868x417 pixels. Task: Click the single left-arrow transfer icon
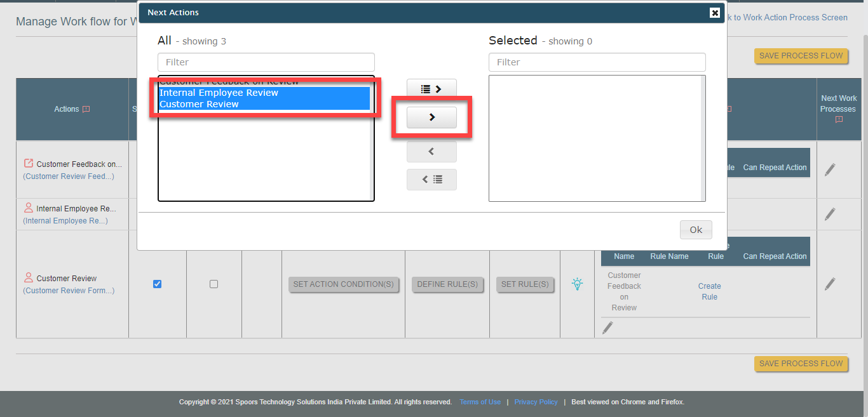431,151
